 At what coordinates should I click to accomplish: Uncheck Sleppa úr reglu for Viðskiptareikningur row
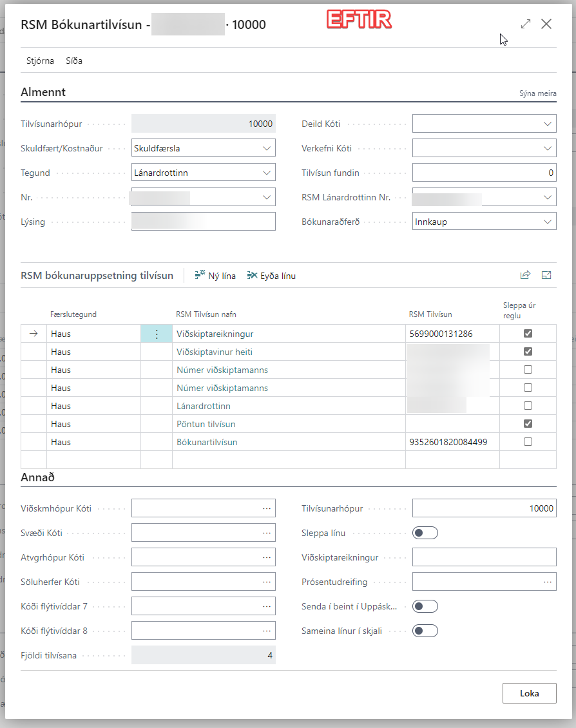(528, 334)
